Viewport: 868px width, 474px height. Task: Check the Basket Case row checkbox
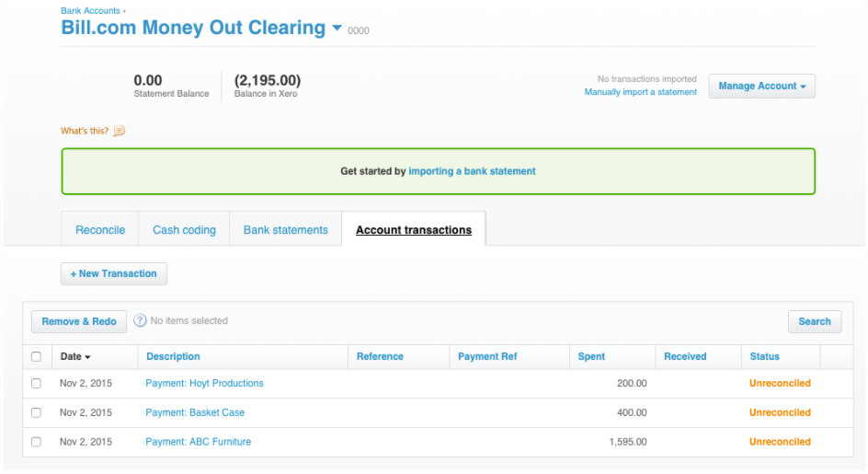37,412
